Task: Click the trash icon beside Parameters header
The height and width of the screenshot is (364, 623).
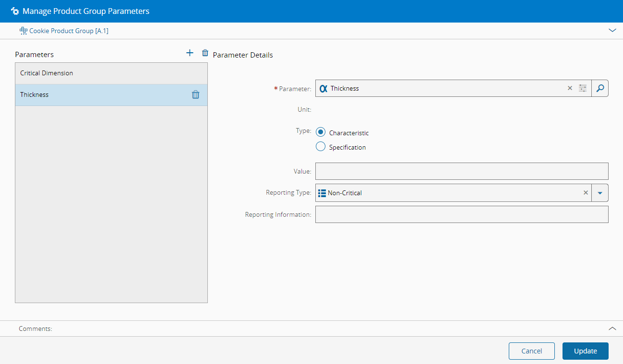Action: (205, 53)
